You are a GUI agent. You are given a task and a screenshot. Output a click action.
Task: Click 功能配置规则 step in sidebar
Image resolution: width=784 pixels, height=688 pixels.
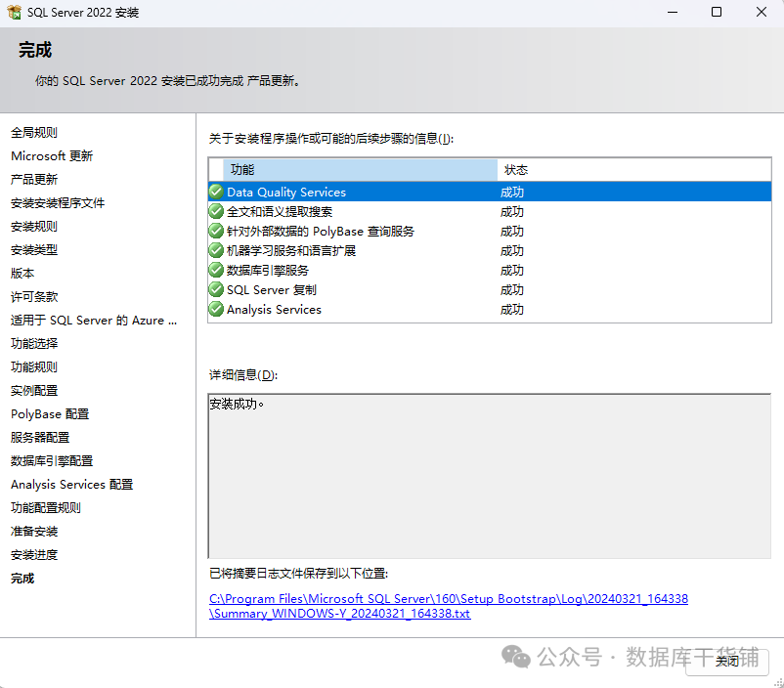point(46,508)
